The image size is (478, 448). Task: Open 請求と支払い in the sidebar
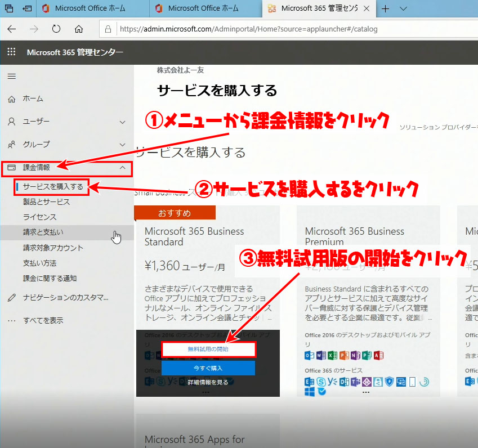[x=43, y=232]
